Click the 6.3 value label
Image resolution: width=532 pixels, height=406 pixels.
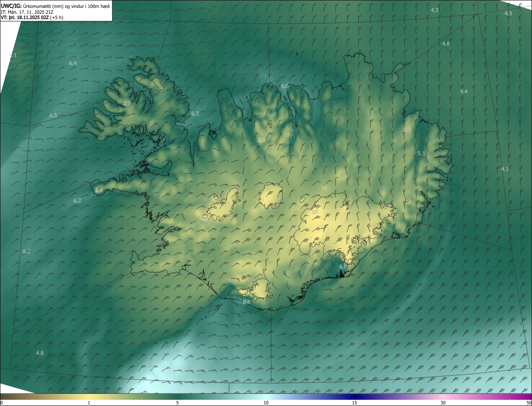(195, 113)
